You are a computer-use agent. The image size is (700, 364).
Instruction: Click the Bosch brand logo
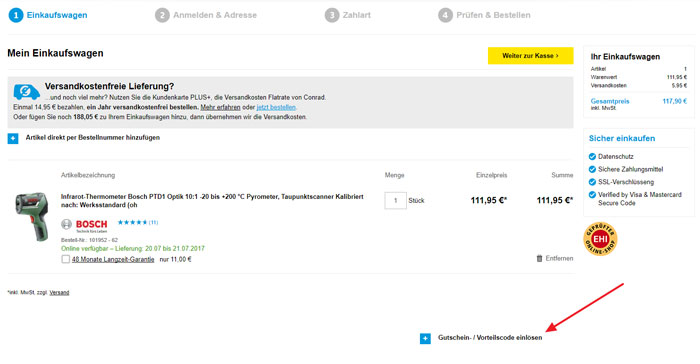pos(91,225)
